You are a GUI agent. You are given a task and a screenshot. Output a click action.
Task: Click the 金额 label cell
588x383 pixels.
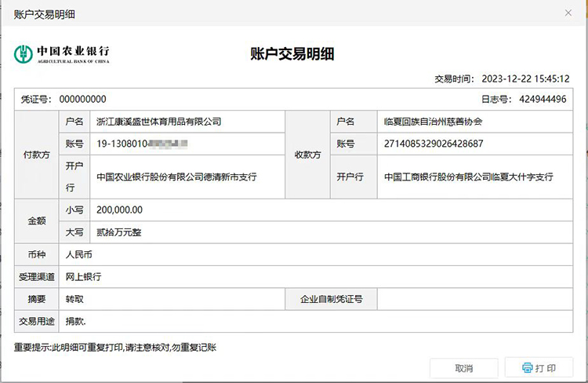click(x=36, y=221)
